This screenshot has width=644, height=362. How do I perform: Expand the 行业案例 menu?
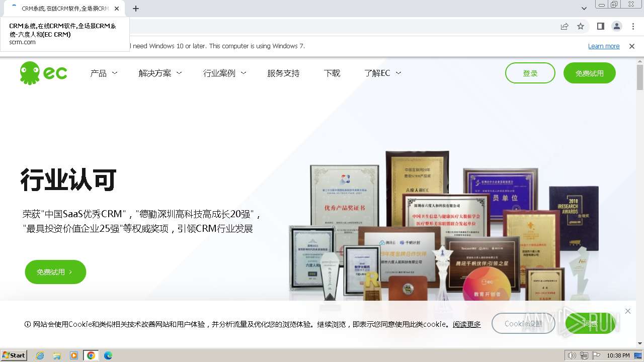(x=224, y=73)
